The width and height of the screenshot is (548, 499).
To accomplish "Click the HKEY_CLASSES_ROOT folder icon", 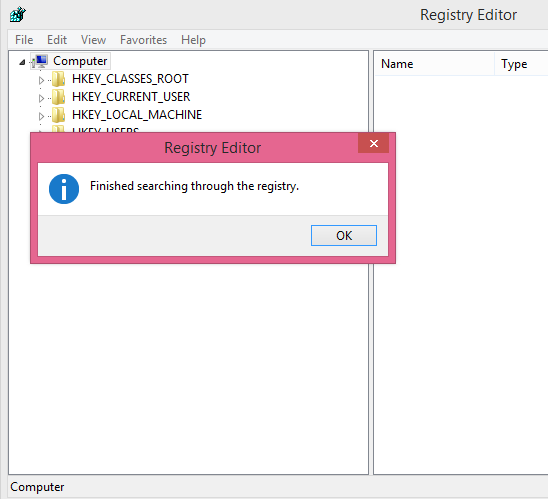I will pos(58,79).
